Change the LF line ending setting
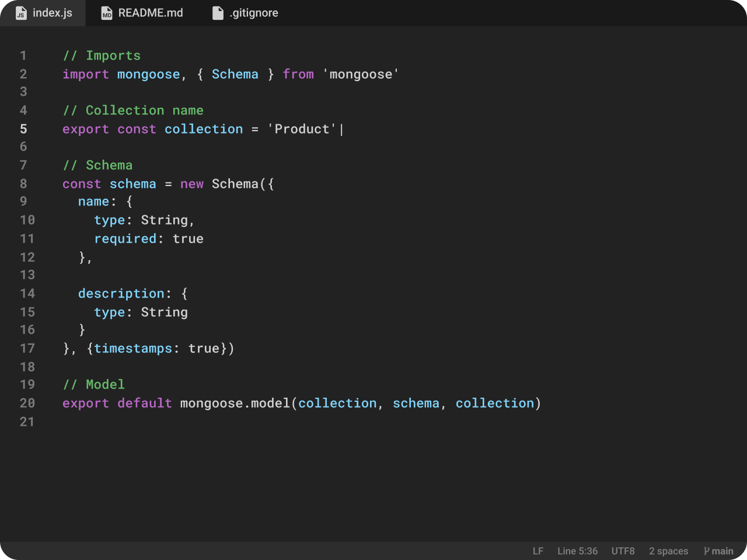747x560 pixels. [x=537, y=551]
